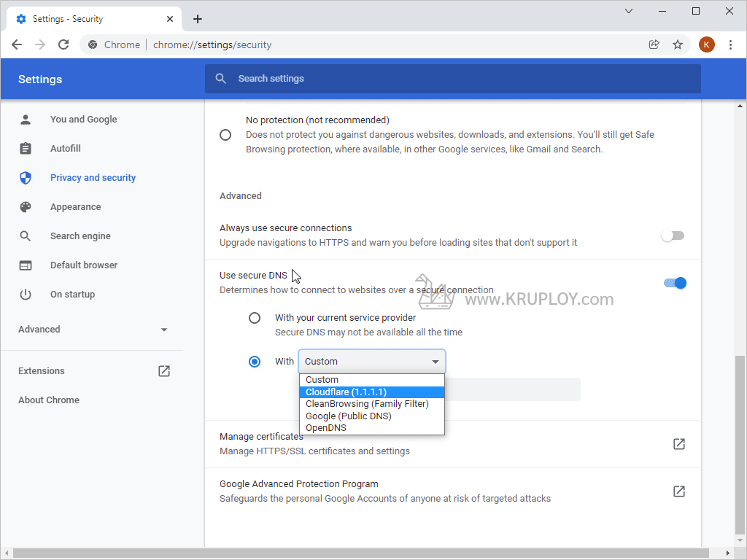Choose Custom from DNS list
This screenshot has width=747, height=560.
(372, 379)
